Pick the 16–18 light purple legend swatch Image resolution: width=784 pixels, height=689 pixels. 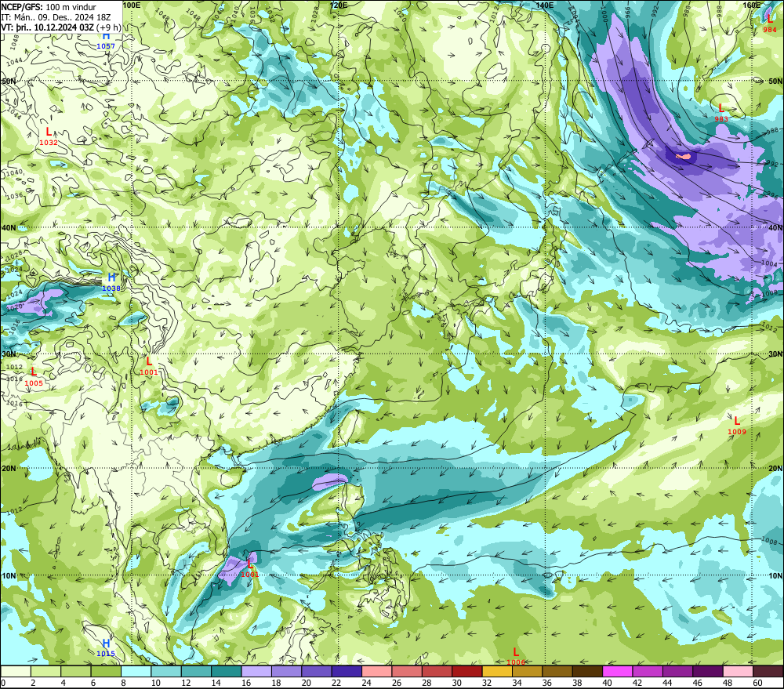click(256, 671)
